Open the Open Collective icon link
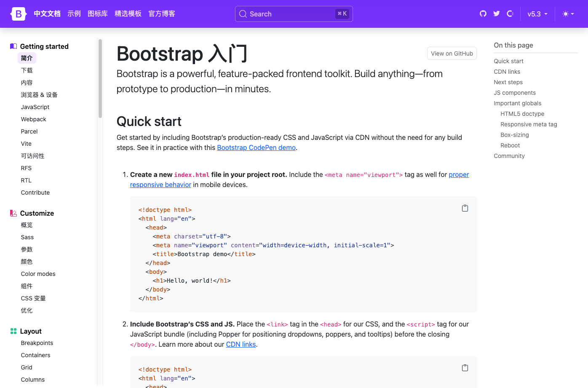Image resolution: width=588 pixels, height=388 pixels. pos(510,14)
